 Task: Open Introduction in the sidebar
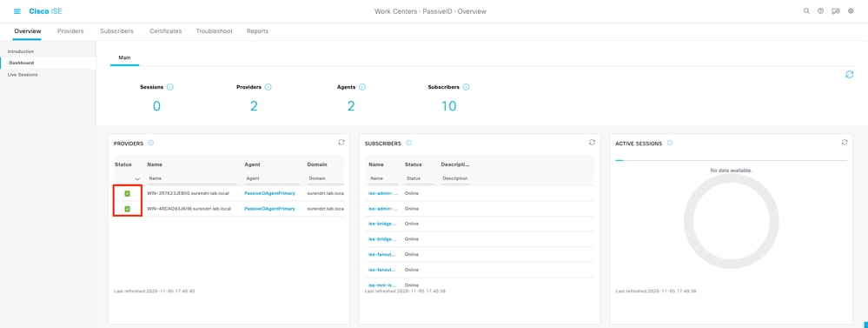tap(21, 51)
